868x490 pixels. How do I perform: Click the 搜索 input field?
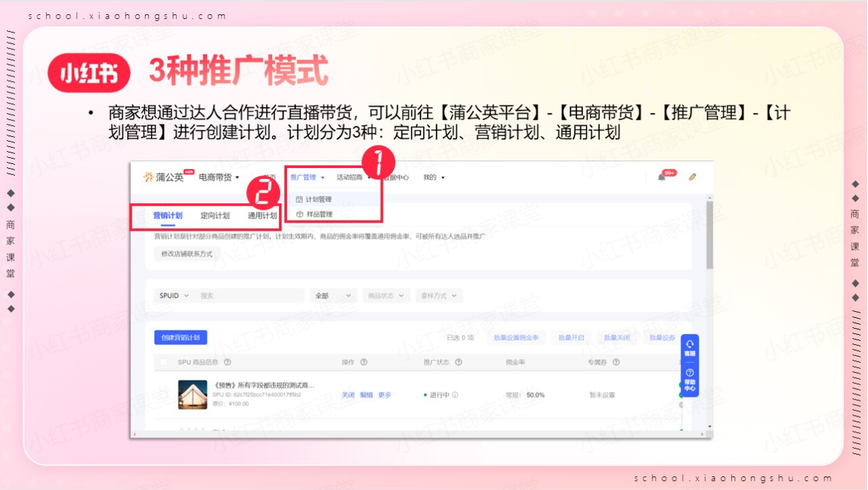[250, 295]
